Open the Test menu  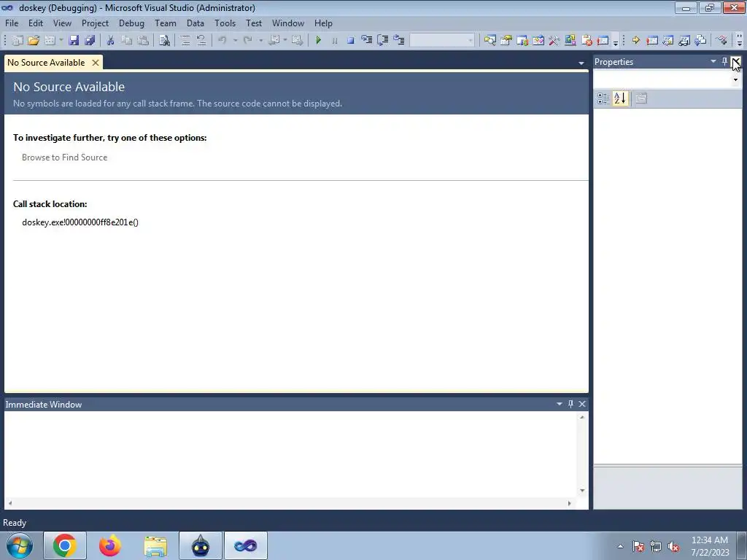[254, 23]
